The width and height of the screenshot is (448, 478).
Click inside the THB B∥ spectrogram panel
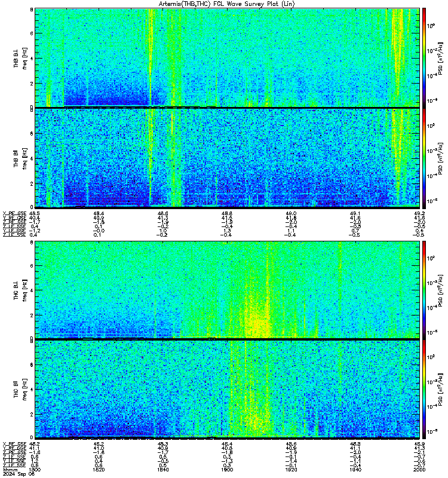point(227,158)
